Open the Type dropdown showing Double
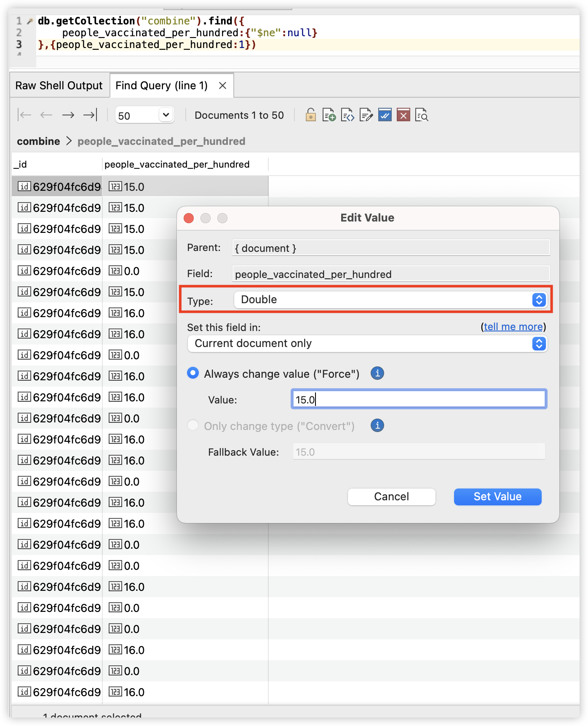Viewport: 588px width, 726px height. pyautogui.click(x=390, y=300)
